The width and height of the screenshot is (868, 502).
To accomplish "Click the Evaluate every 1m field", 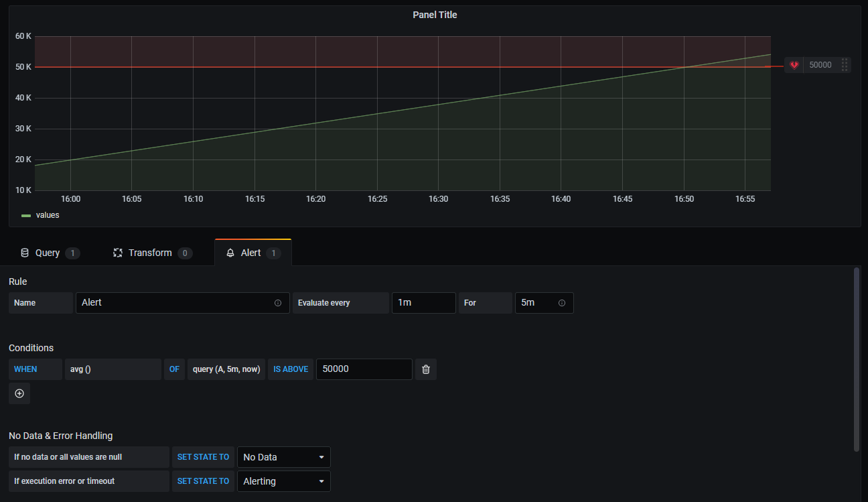I will click(423, 303).
